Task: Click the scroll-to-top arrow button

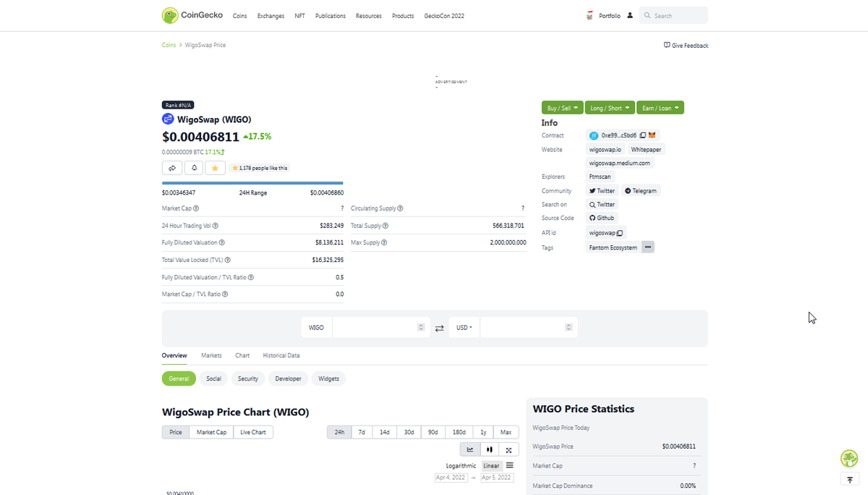Action: [x=849, y=480]
